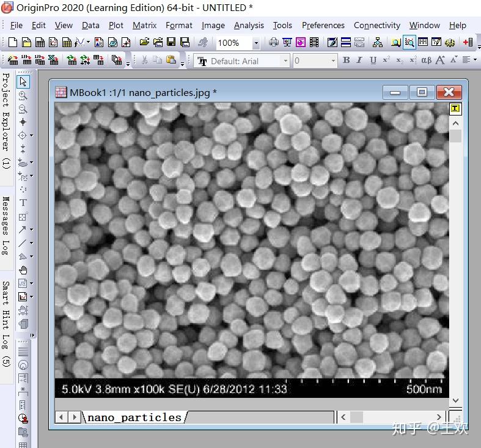Screen dimensions: 481x448
Task: Open the Window menu
Action: [425, 25]
